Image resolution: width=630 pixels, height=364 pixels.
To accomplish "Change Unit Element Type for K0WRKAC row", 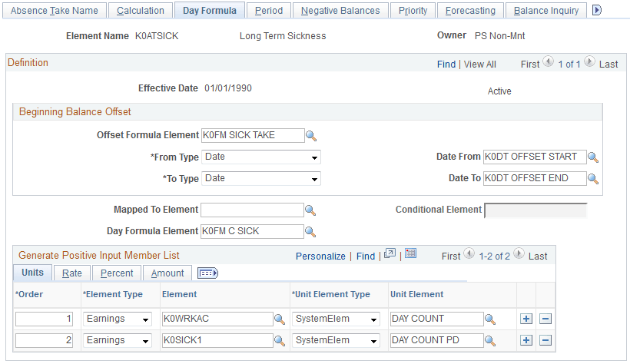I will (337, 319).
